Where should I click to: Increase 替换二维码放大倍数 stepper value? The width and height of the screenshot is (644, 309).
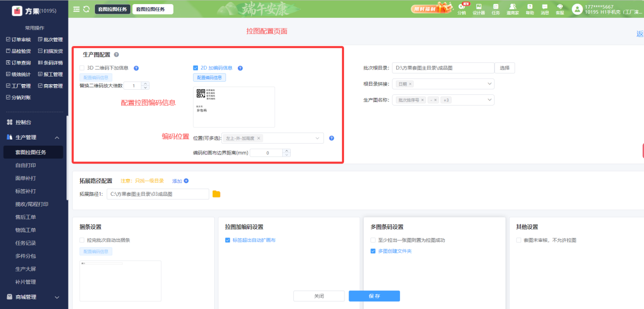point(146,84)
